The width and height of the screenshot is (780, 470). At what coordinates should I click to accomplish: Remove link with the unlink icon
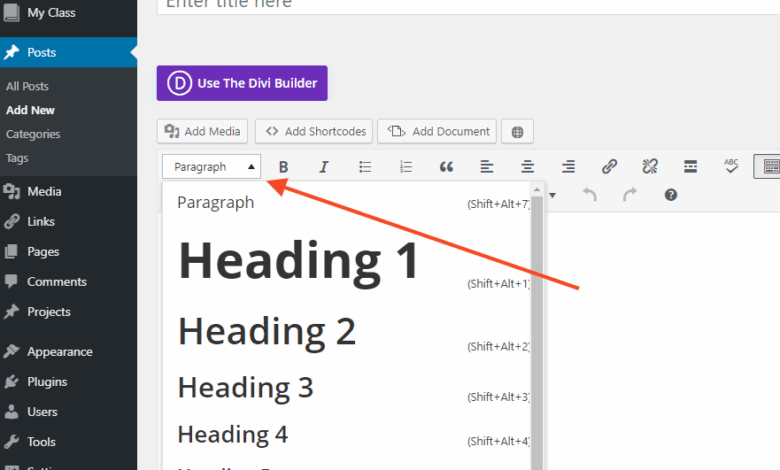click(649, 167)
